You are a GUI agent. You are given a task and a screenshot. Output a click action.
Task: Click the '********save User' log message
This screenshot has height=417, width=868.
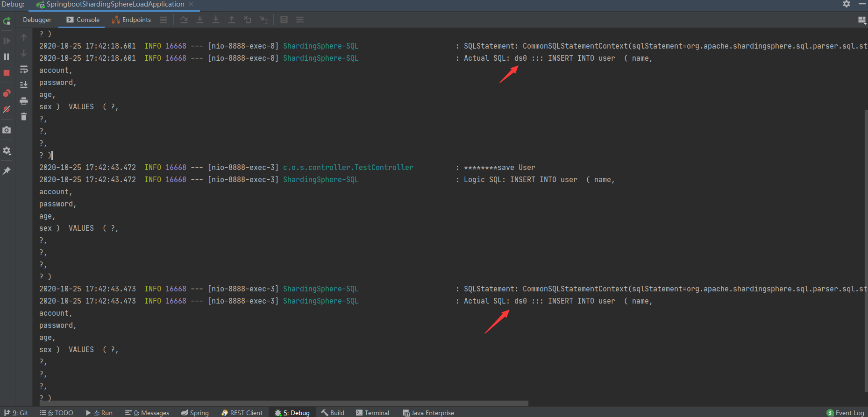[499, 167]
